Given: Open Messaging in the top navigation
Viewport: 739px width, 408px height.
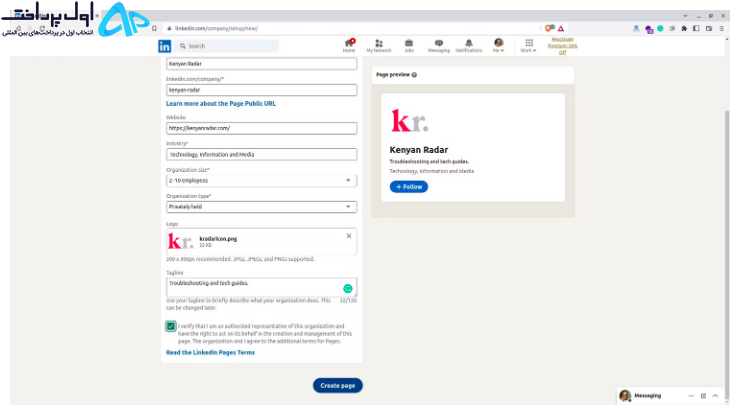Looking at the screenshot, I should click(439, 46).
